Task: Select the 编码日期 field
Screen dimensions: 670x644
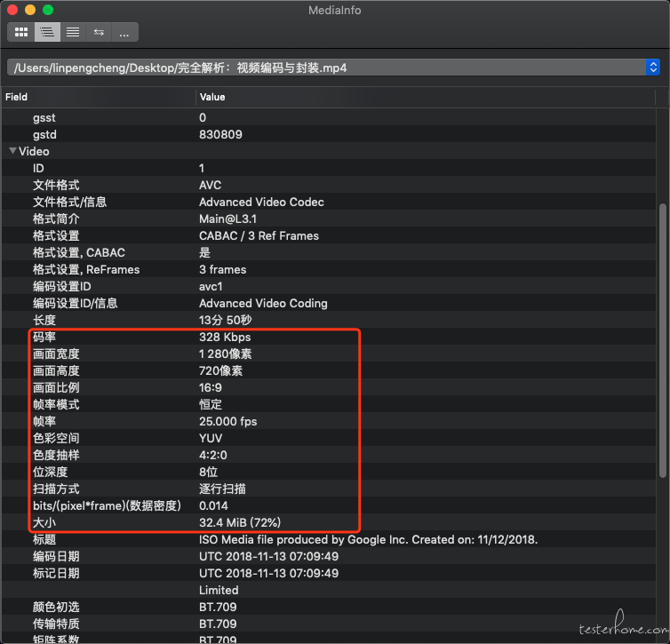Action: pos(56,556)
